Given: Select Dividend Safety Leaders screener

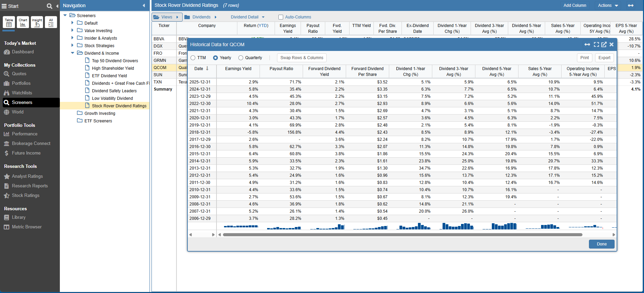Looking at the screenshot, I should (114, 91).
